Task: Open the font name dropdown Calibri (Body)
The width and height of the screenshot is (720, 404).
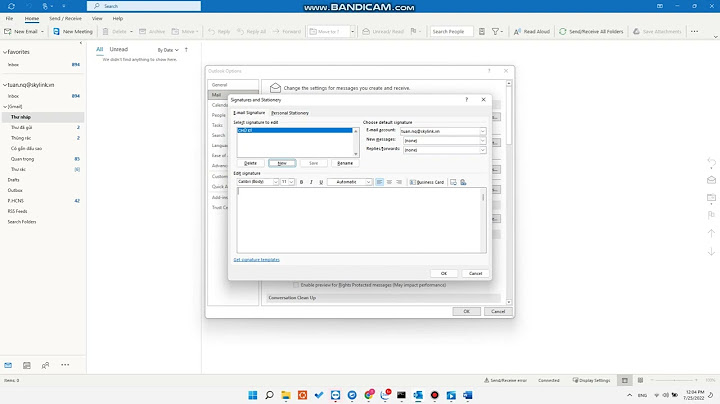Action: tap(276, 182)
